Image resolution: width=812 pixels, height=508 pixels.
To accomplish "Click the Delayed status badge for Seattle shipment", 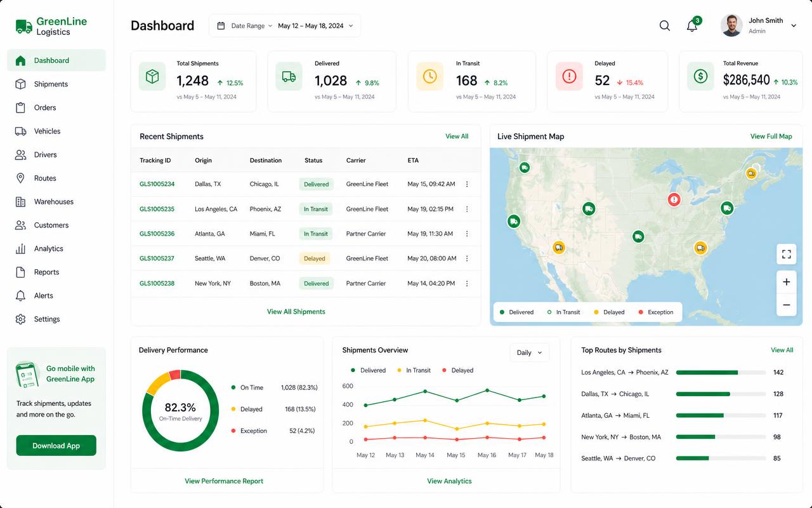I will (315, 258).
